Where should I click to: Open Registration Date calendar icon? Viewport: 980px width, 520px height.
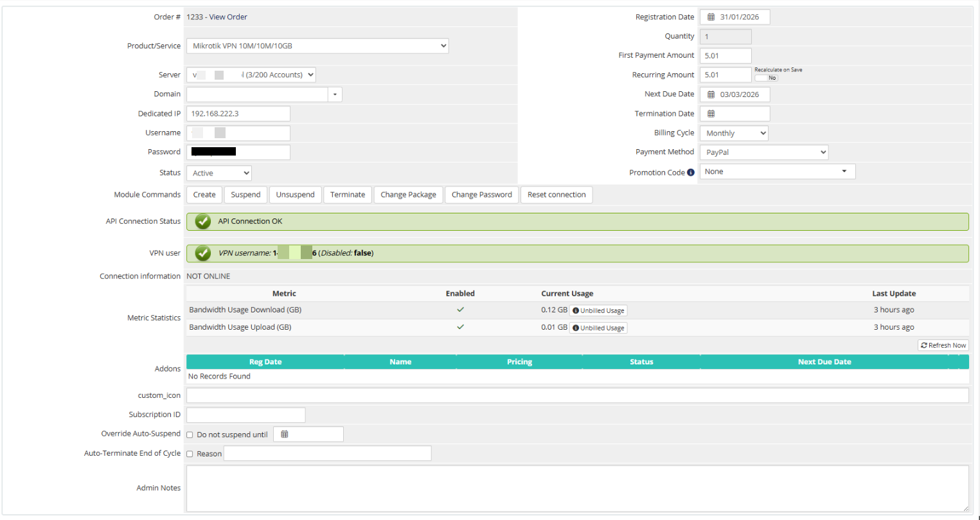click(711, 17)
